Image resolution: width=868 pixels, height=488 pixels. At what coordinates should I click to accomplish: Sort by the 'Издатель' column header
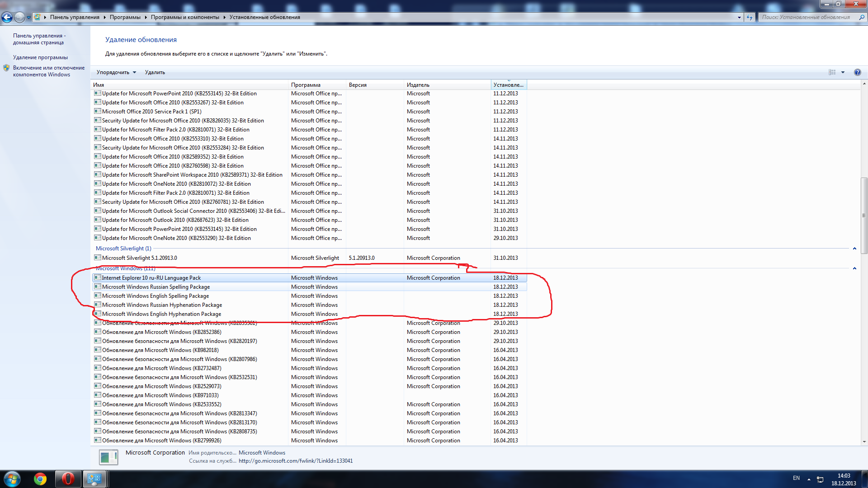tap(448, 85)
